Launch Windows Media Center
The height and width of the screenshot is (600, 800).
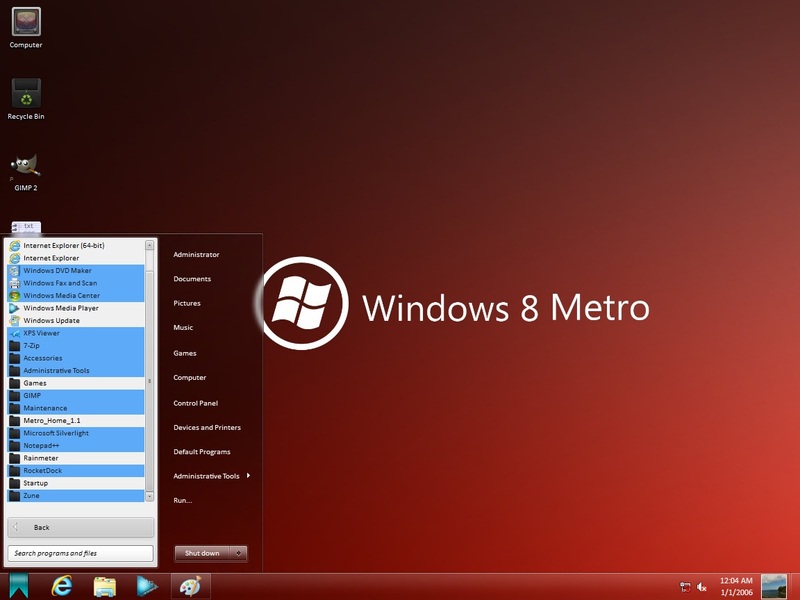click(60, 294)
